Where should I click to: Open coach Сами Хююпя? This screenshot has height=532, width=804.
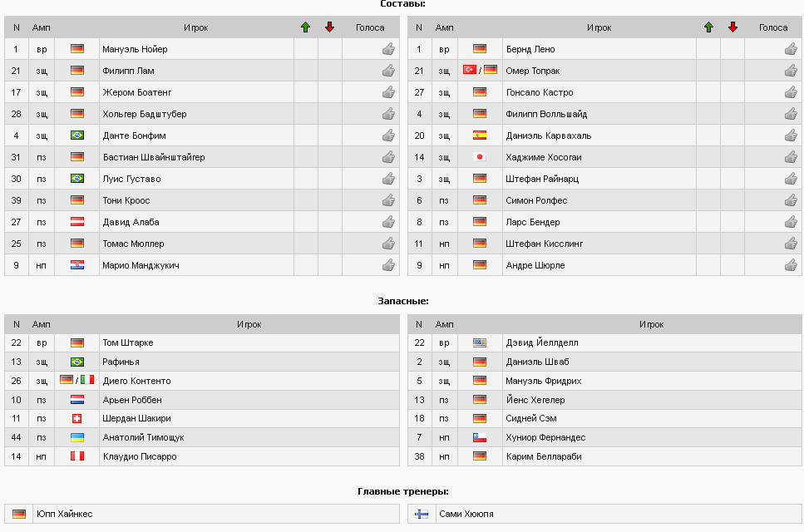pos(466,514)
